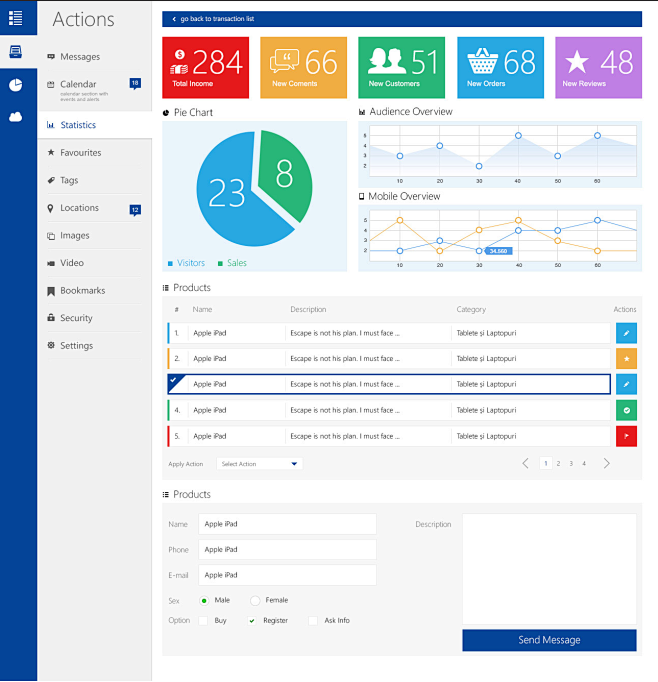
Task: Open the inbox tray icon in sidebar
Action: pyautogui.click(x=16, y=52)
